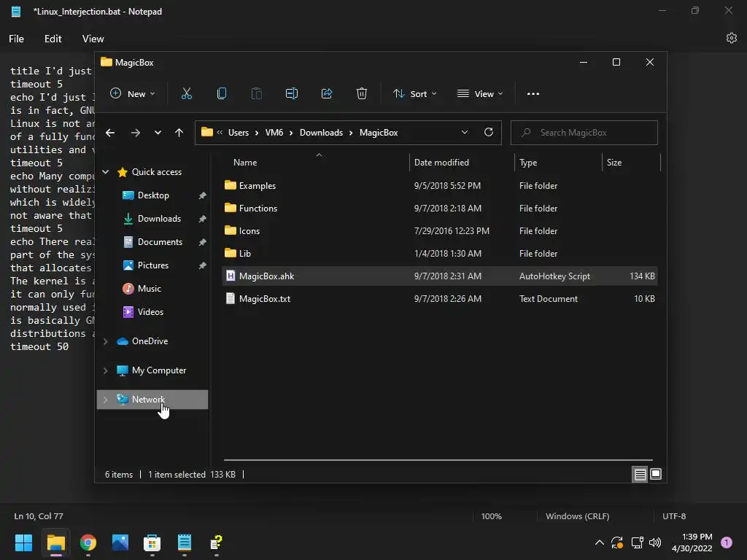
Task: Click the volume speaker tray icon
Action: pos(655,542)
